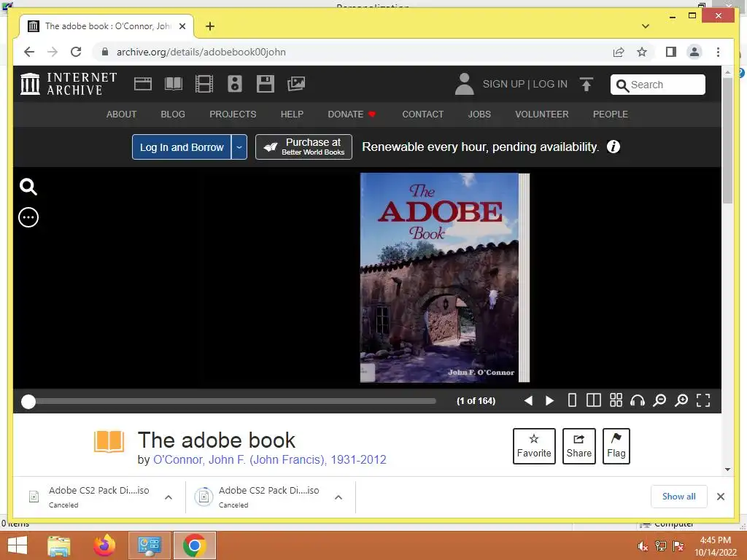Image resolution: width=747 pixels, height=560 pixels.
Task: Click the Adobe Book cover page
Action: tap(439, 278)
